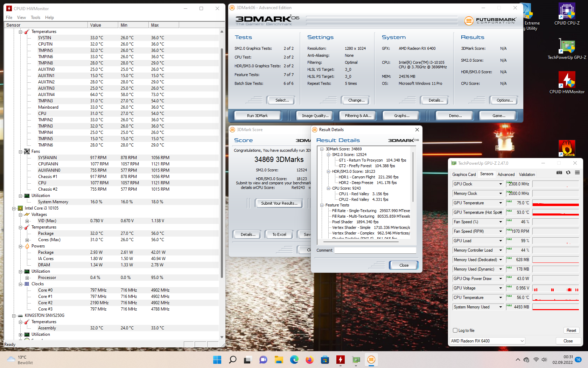This screenshot has width=588, height=368.
Task: Open the Tools menu in HWMonitor
Action: pos(35,18)
